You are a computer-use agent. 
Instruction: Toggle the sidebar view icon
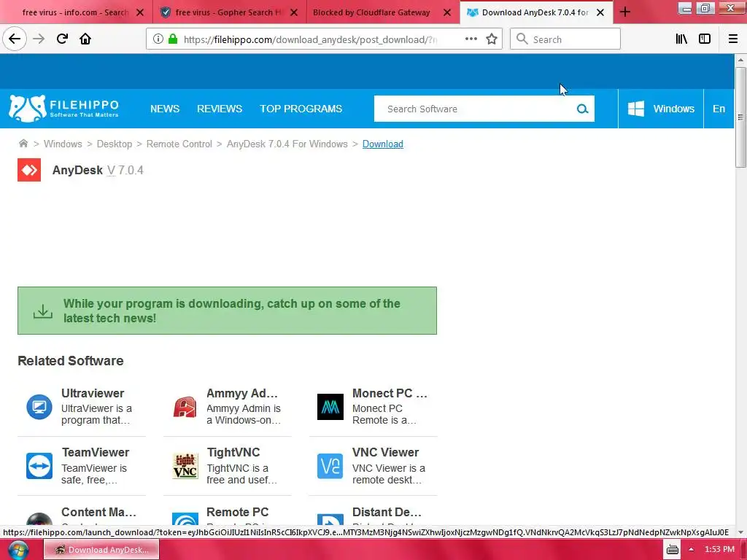705,39
